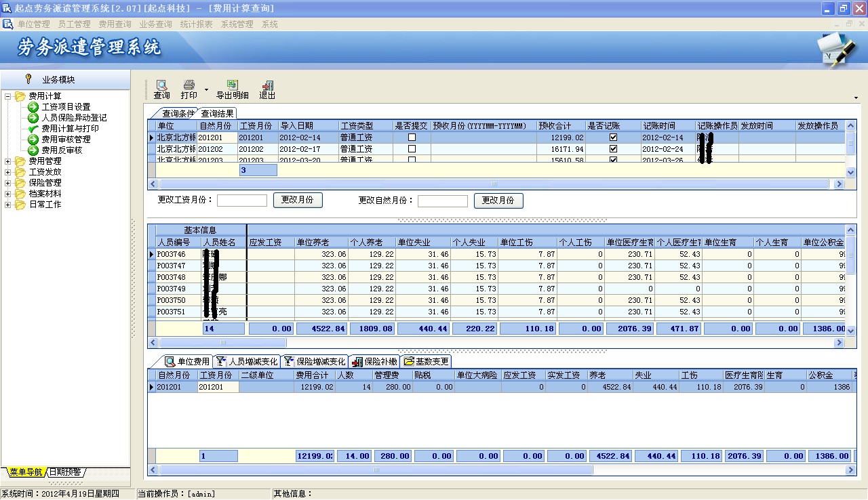Viewport: 868px width, 500px height.
Task: Click the 打印 printer toolbar icon
Action: [x=189, y=86]
